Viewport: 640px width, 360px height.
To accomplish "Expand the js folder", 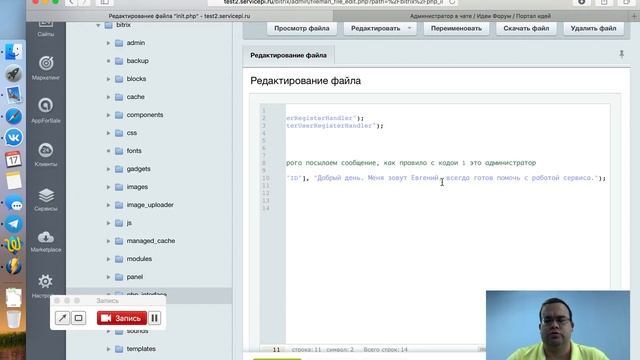I will click(108, 223).
